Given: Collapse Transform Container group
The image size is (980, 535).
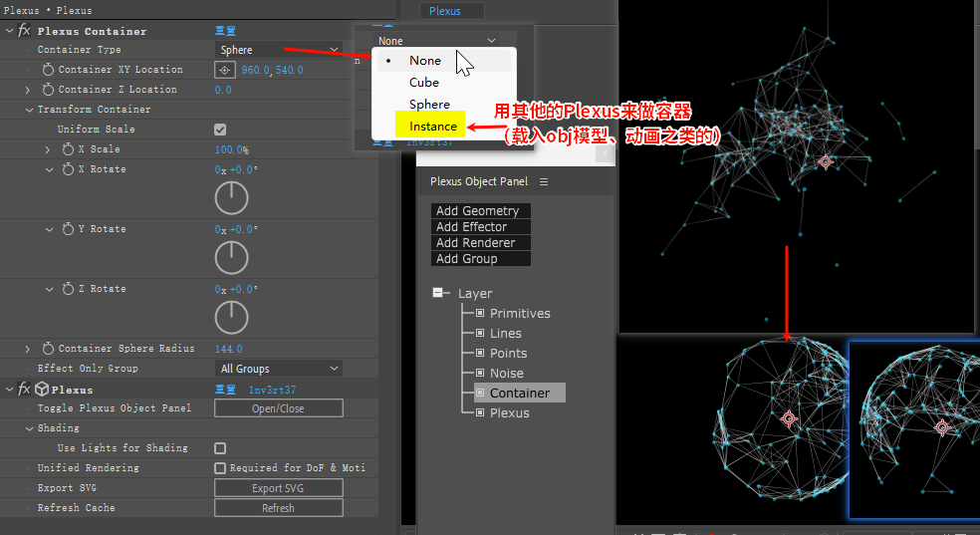Looking at the screenshot, I should coord(29,110).
